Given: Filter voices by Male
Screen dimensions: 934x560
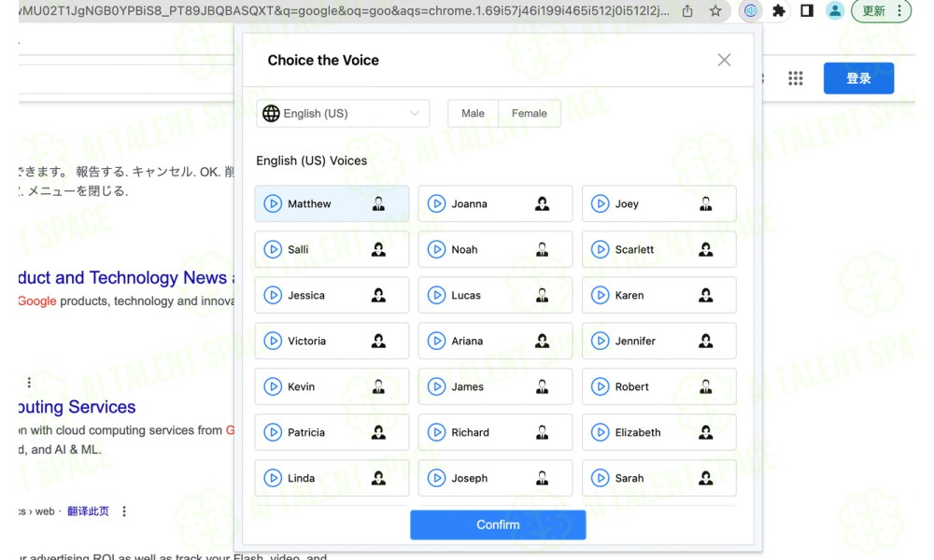Looking at the screenshot, I should (x=473, y=113).
